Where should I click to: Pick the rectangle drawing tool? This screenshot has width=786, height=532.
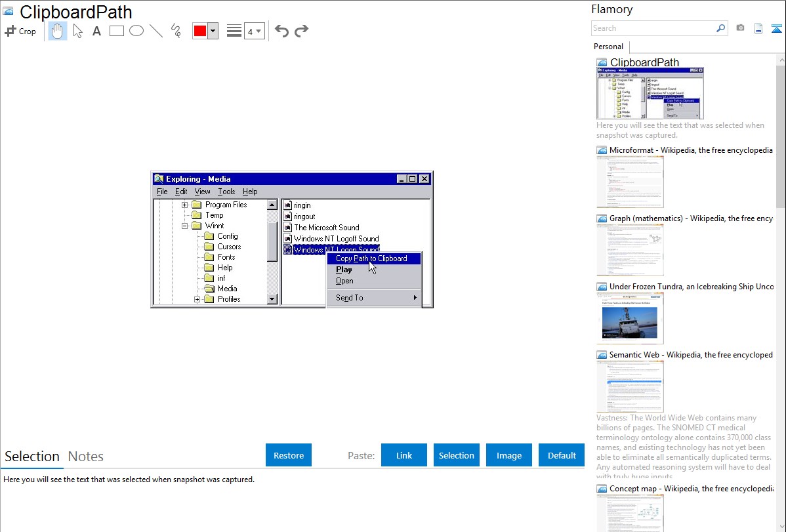(x=116, y=31)
